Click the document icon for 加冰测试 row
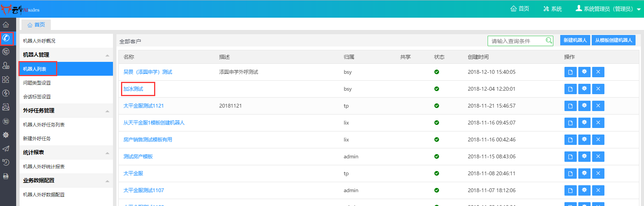 [x=570, y=89]
